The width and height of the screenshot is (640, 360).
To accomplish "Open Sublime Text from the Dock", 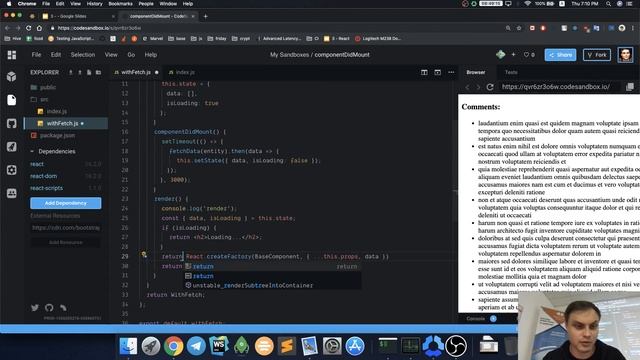I will tap(287, 346).
